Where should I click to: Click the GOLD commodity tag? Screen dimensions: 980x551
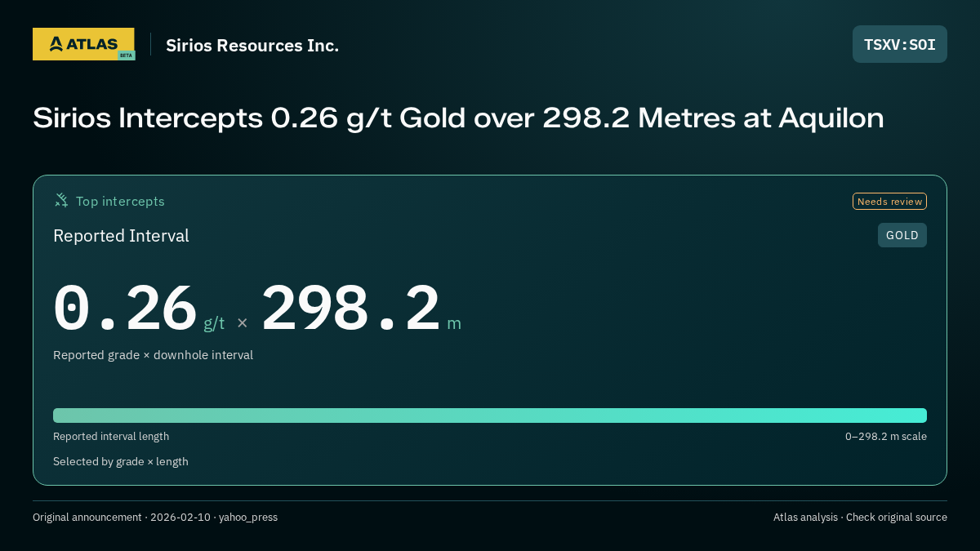(x=902, y=235)
